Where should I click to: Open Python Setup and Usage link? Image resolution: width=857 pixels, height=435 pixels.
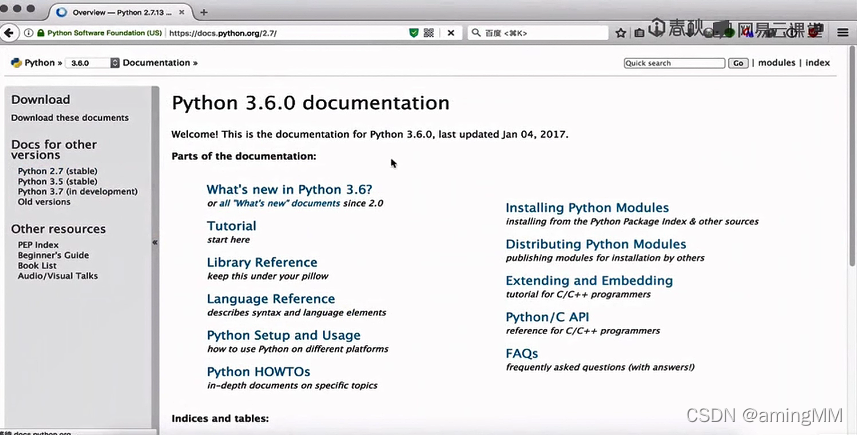pyautogui.click(x=284, y=336)
